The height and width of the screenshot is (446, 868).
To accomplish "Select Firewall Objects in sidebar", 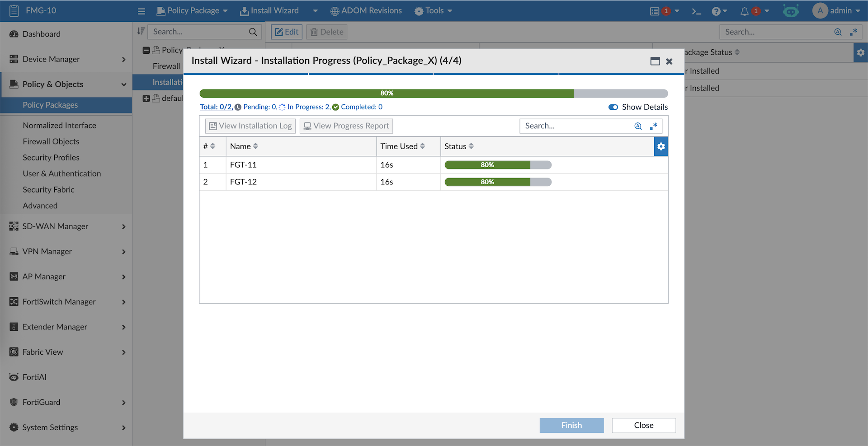I will (x=51, y=141).
